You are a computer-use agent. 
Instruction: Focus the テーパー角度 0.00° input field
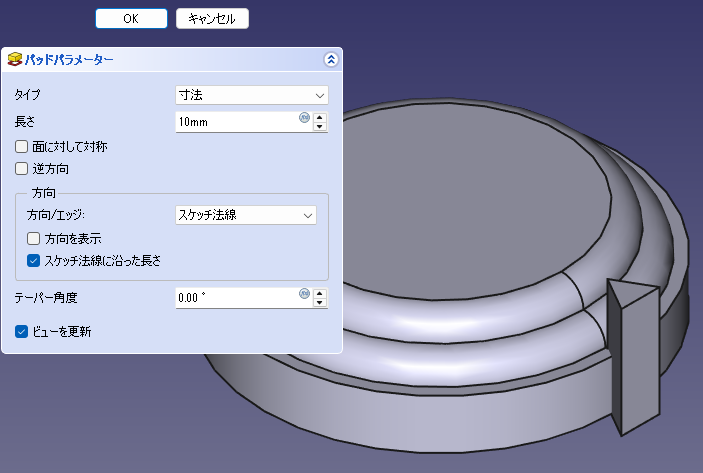[x=235, y=298]
